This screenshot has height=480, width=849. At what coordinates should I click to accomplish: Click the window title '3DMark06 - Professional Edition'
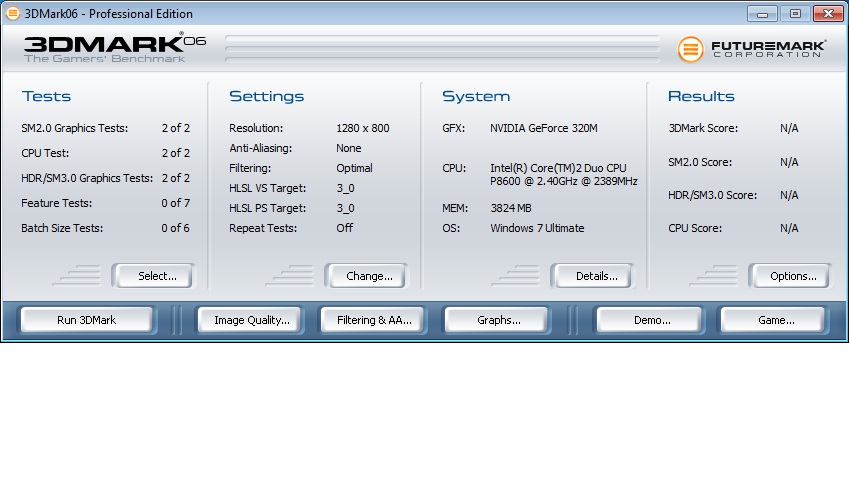108,14
